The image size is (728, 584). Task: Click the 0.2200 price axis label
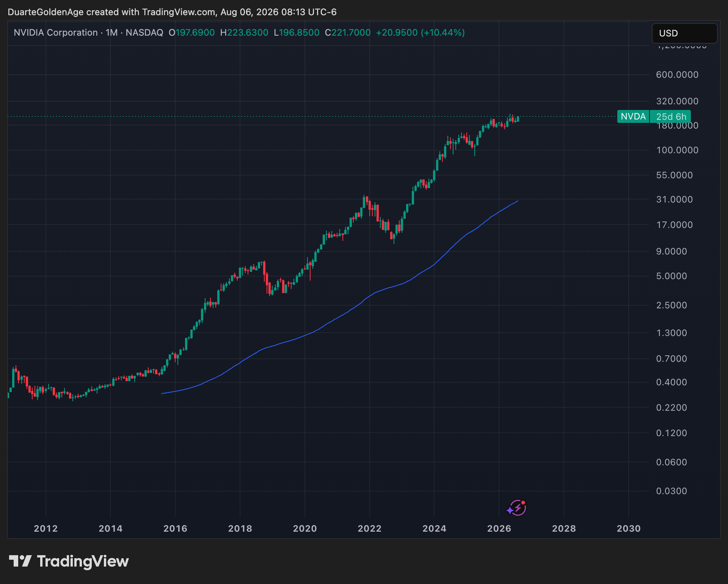(x=672, y=408)
